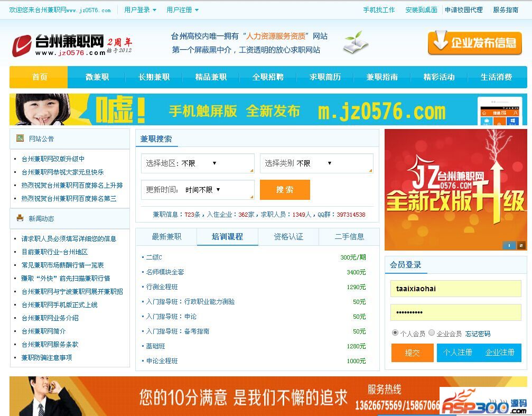Open 台州兼职网改版升级中 announcement
This screenshot has width=532, height=416.
(53, 159)
